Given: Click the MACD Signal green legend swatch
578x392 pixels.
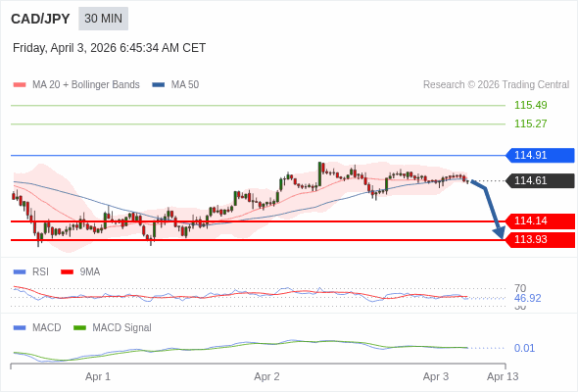Looking at the screenshot, I should [79, 328].
